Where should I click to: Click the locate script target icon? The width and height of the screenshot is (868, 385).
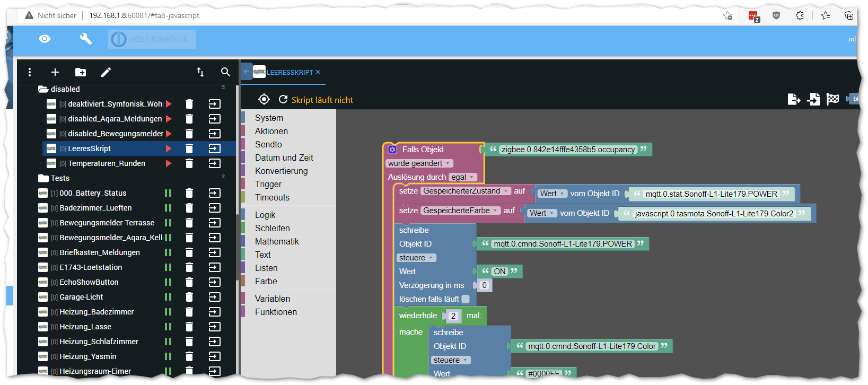[264, 99]
